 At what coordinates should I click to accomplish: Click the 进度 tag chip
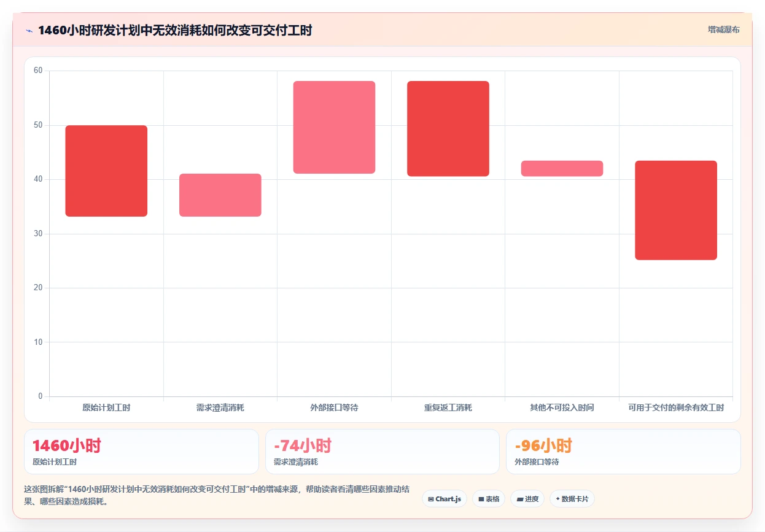(527, 499)
